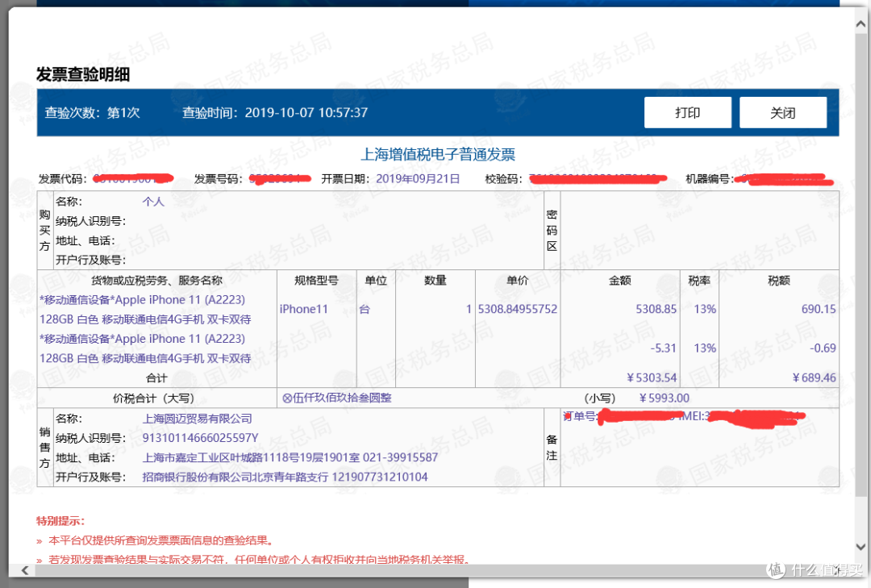Screen dimensions: 871x588
Task: Click the 台 unit cell
Action: click(365, 309)
